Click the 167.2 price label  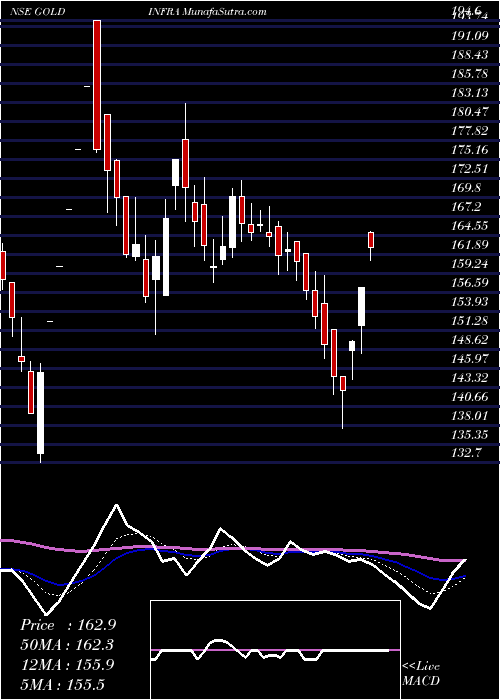point(466,207)
